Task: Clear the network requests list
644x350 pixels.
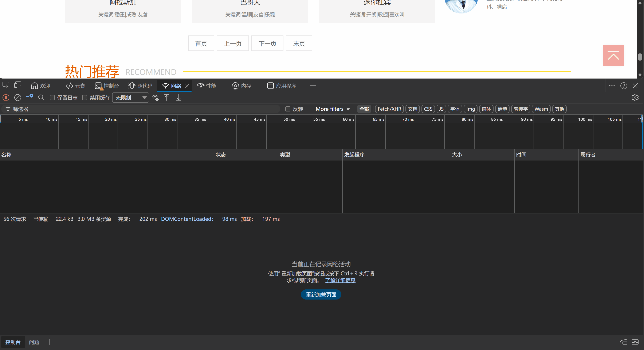Action: [17, 97]
